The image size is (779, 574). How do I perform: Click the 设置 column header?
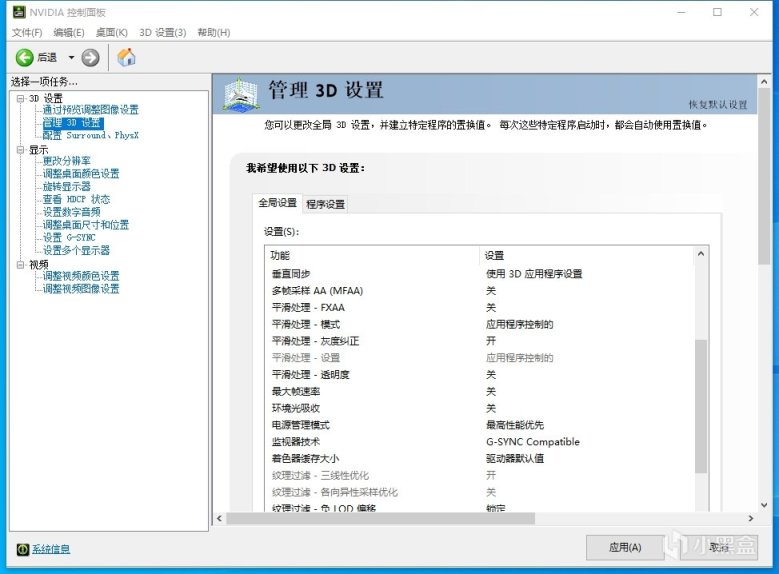click(586, 255)
